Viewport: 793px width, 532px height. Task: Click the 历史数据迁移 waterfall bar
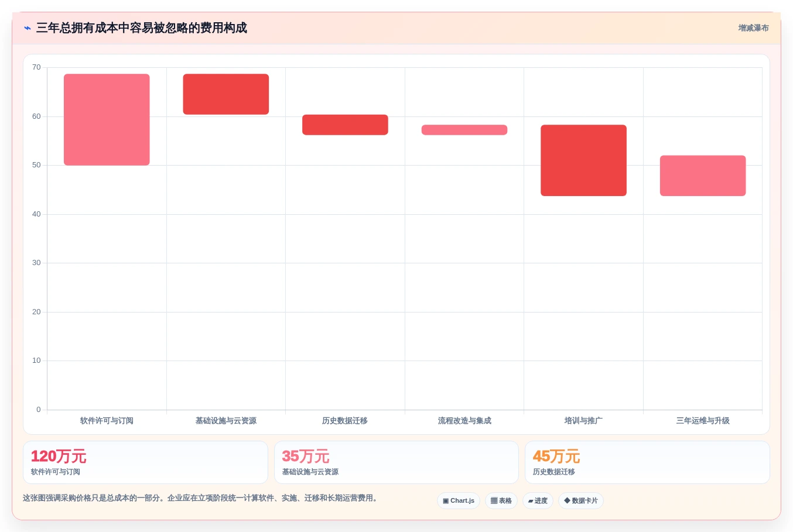coord(345,125)
